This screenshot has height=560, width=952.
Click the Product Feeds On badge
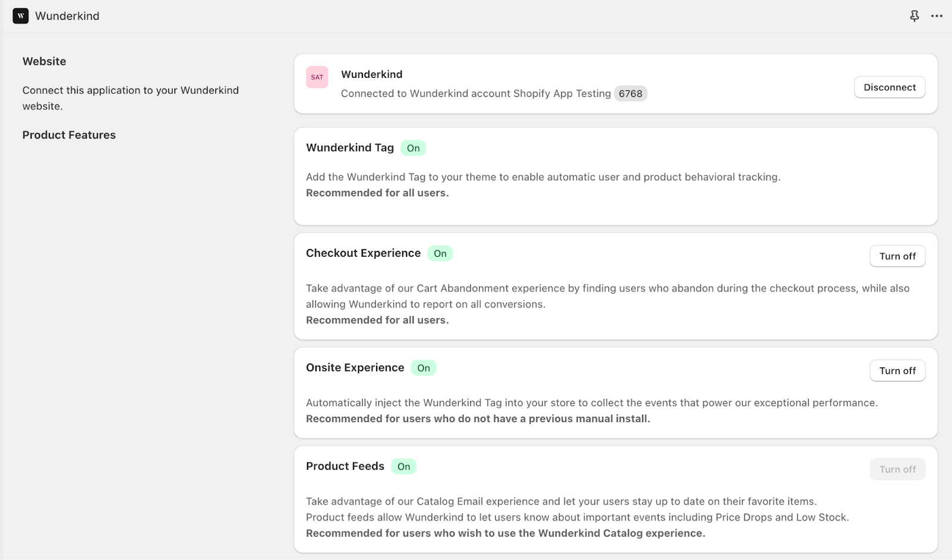pyautogui.click(x=403, y=467)
